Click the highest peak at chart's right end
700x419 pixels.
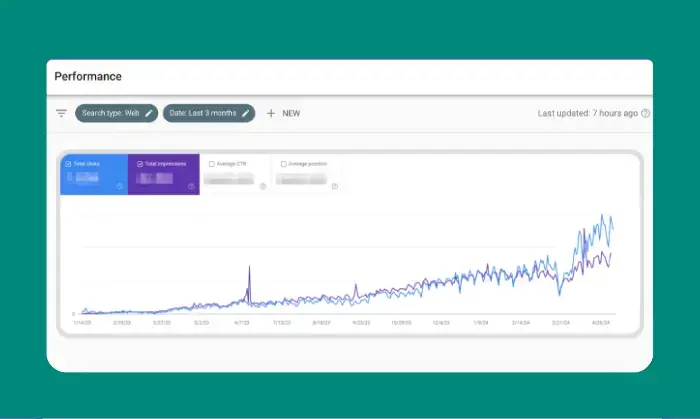[x=602, y=216]
